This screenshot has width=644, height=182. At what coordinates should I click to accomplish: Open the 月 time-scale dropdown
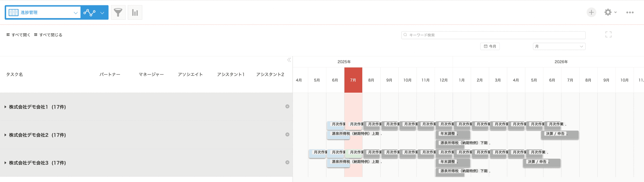pyautogui.click(x=559, y=46)
